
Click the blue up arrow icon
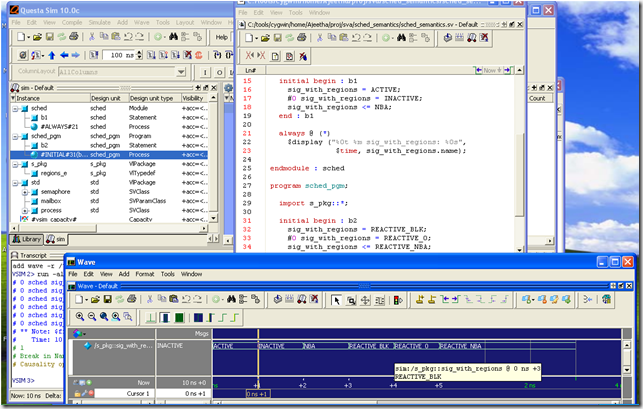pyautogui.click(x=50, y=55)
